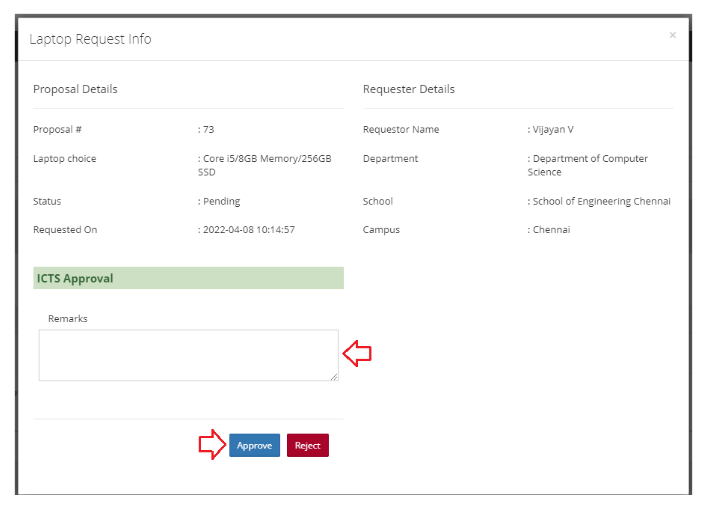
Task: Click the Requester Details heading
Action: pyautogui.click(x=408, y=89)
